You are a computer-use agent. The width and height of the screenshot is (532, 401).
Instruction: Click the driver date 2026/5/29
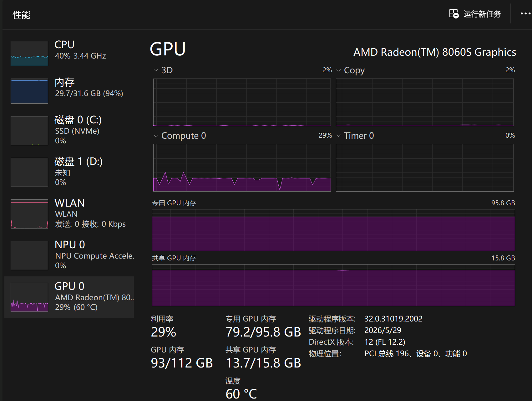click(383, 330)
